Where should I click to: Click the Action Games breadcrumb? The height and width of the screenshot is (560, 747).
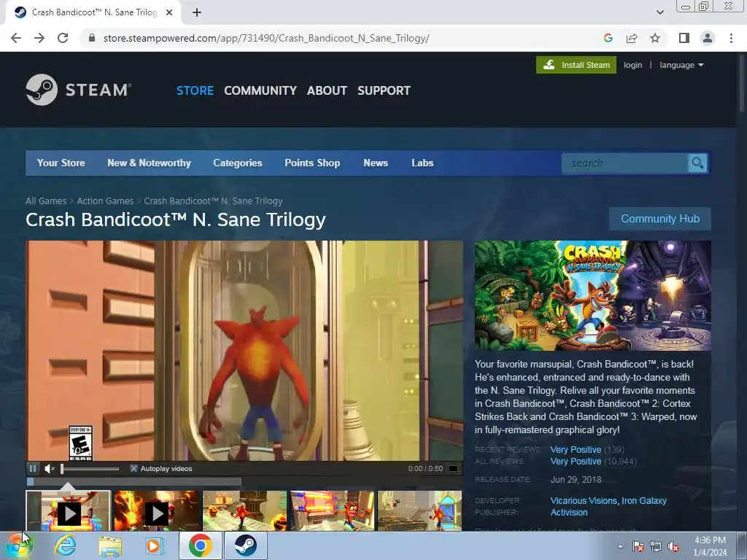105,201
